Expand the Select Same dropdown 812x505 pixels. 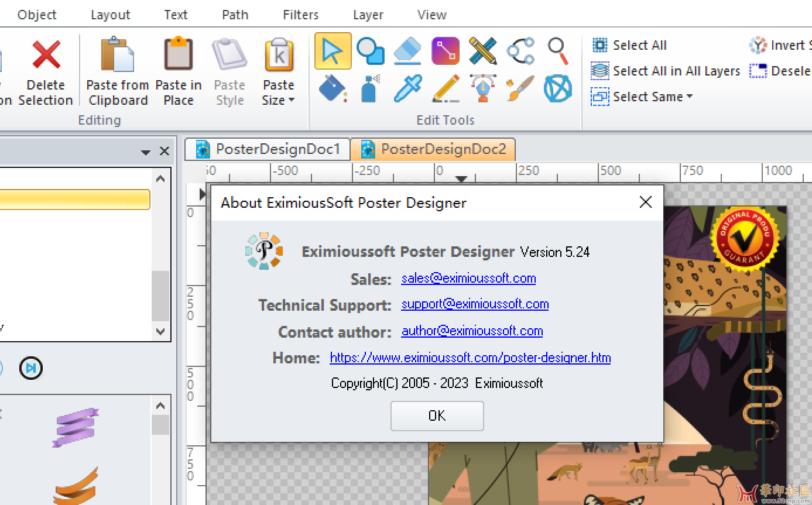690,97
